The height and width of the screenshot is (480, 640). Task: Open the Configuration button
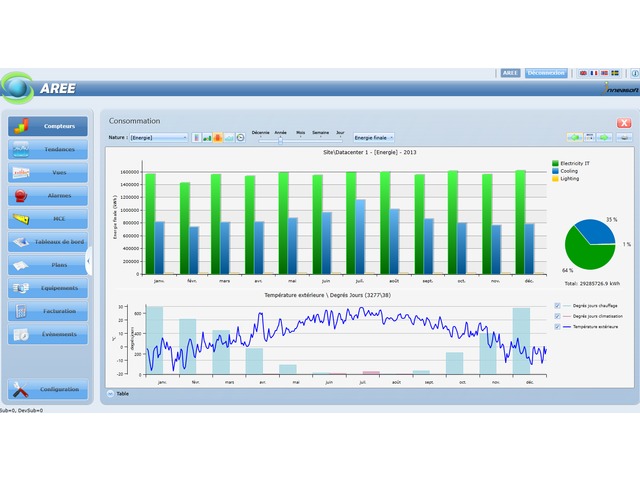pyautogui.click(x=48, y=389)
